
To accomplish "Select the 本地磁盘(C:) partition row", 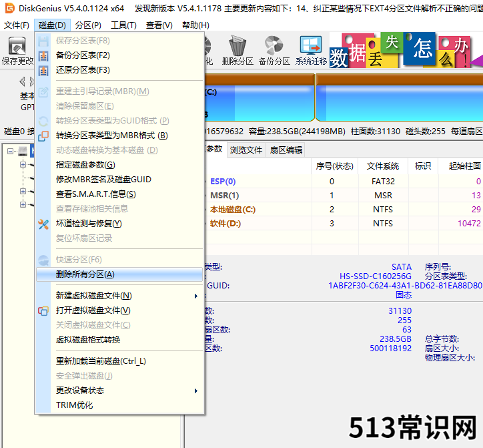I will coord(344,210).
